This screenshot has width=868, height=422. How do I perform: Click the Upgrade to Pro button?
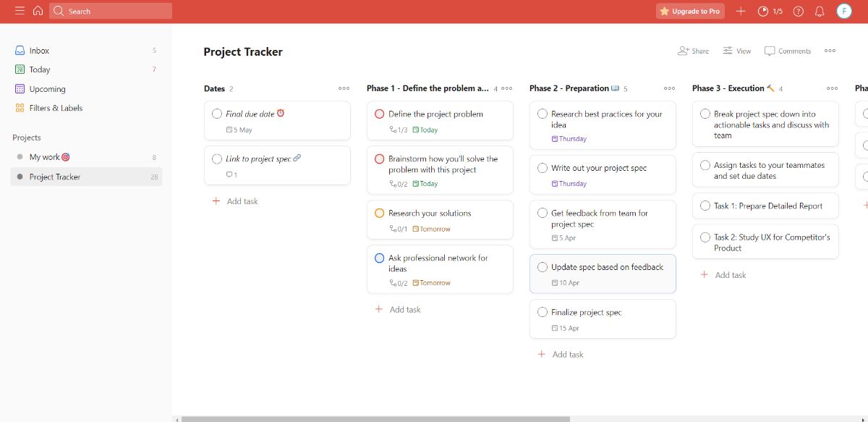click(690, 11)
